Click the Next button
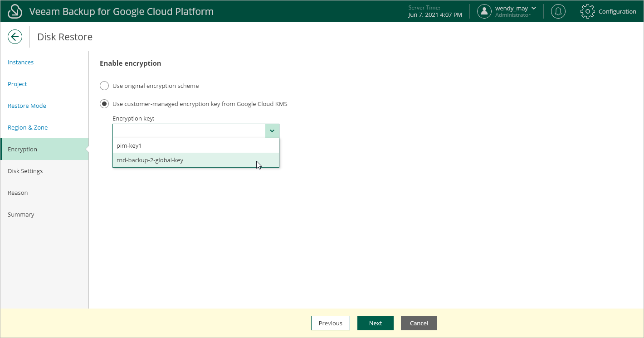This screenshot has height=338, width=644. coord(376,323)
